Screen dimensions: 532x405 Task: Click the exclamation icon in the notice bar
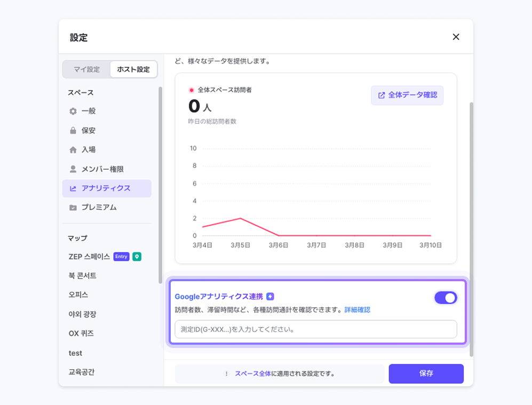click(226, 374)
